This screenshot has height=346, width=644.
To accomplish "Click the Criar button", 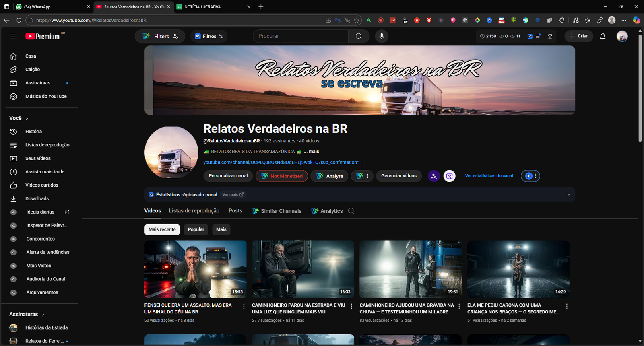I will pos(579,36).
